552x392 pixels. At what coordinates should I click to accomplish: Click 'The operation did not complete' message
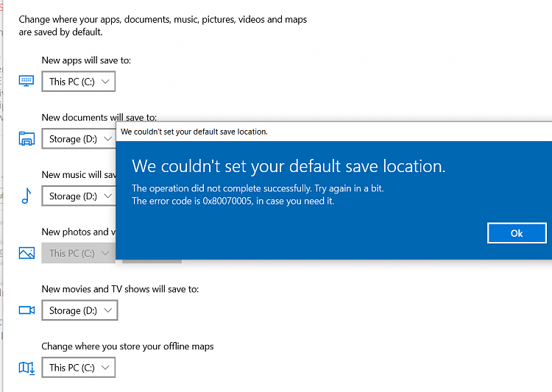(x=258, y=188)
